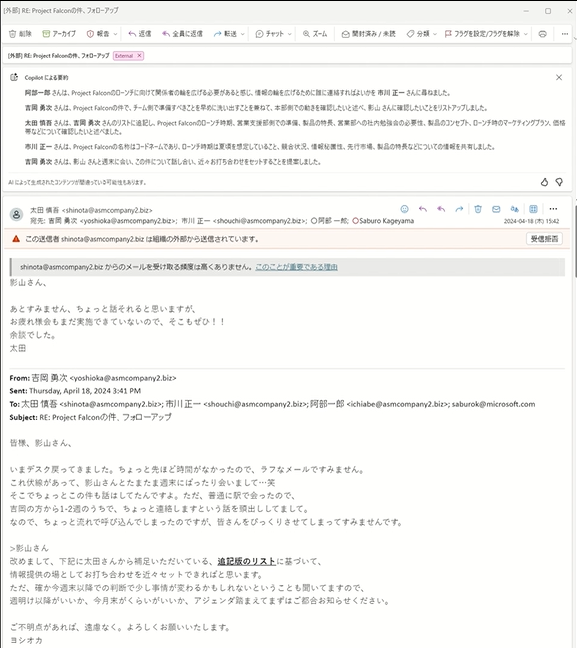
Task: Expand the チャット dropdown arrow
Action: click(290, 34)
